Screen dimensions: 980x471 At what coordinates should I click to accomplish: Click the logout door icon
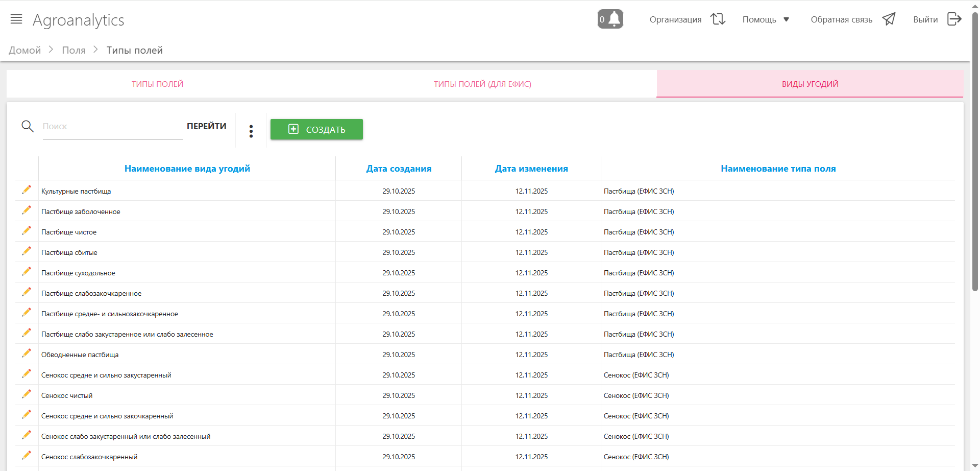[x=954, y=19]
